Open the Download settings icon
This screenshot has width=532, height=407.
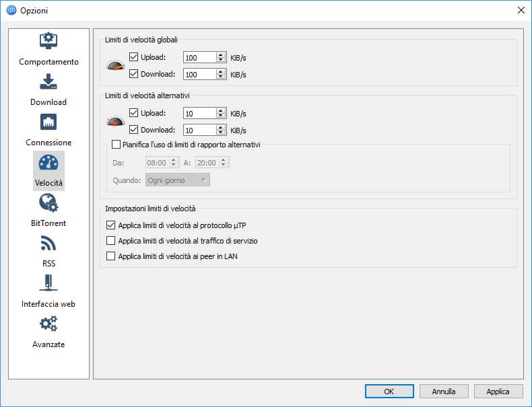pos(48,81)
